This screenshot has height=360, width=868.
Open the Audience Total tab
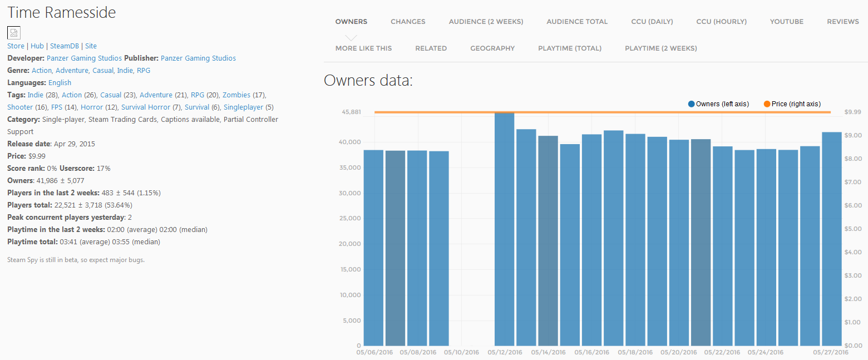577,22
